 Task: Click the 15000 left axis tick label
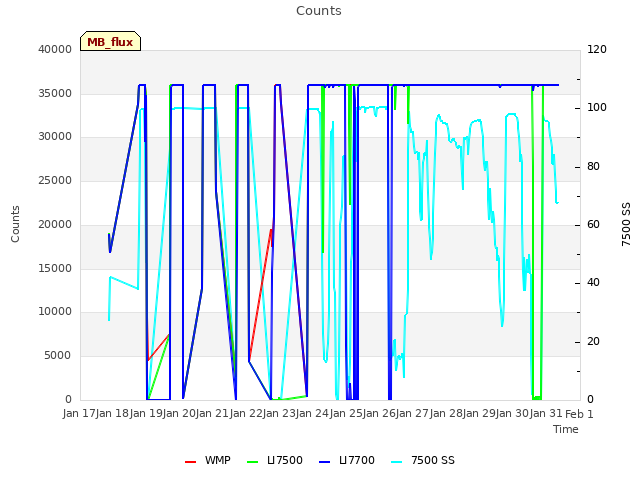pos(55,269)
